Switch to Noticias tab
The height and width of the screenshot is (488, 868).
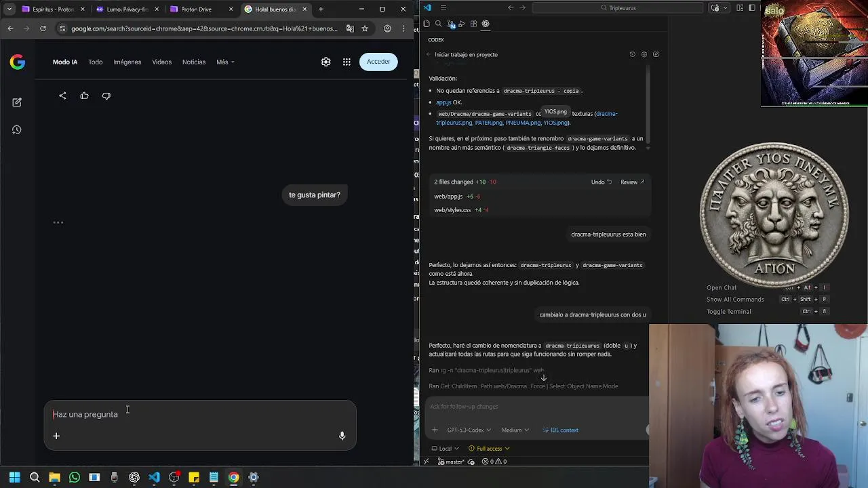(194, 62)
